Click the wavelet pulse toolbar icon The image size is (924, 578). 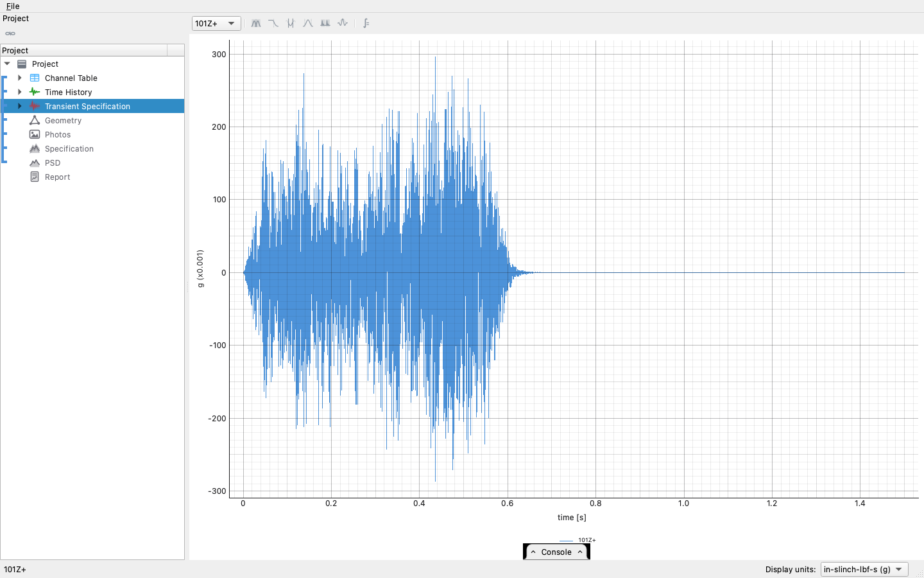(x=343, y=23)
